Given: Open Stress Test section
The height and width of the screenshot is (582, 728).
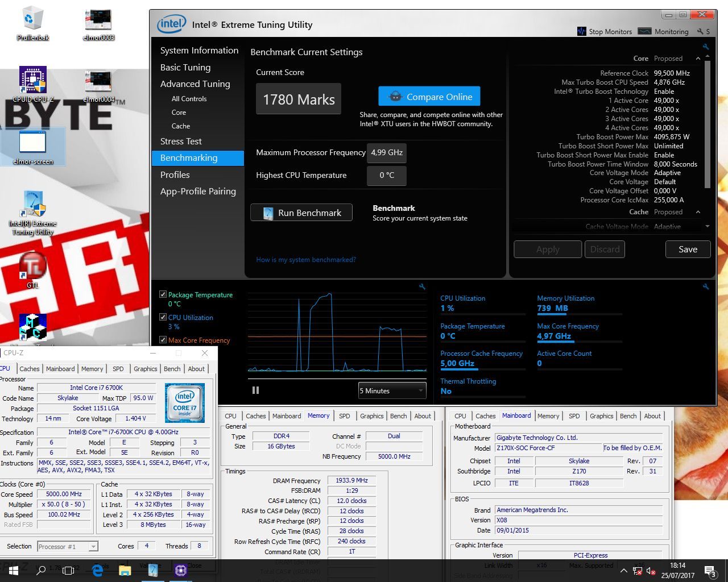Looking at the screenshot, I should [181, 141].
